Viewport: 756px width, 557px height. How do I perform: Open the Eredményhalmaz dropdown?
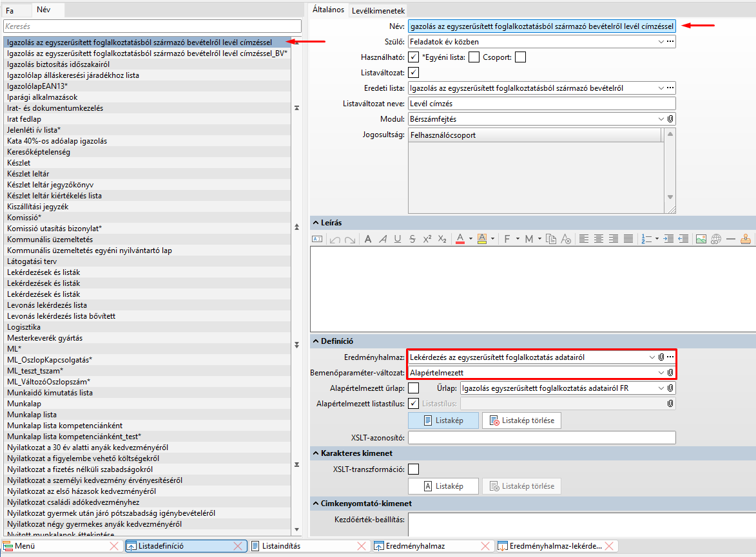tap(652, 357)
